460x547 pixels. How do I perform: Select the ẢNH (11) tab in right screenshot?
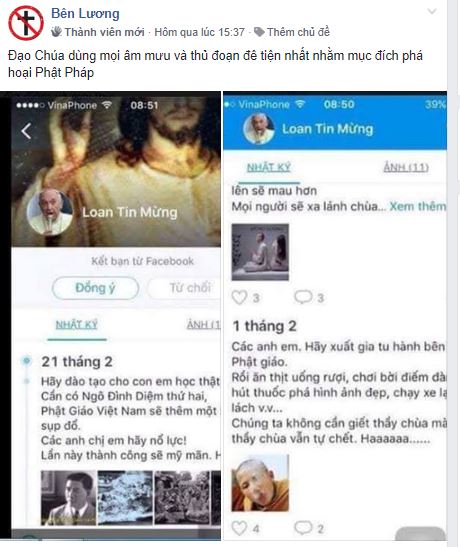coord(406,167)
